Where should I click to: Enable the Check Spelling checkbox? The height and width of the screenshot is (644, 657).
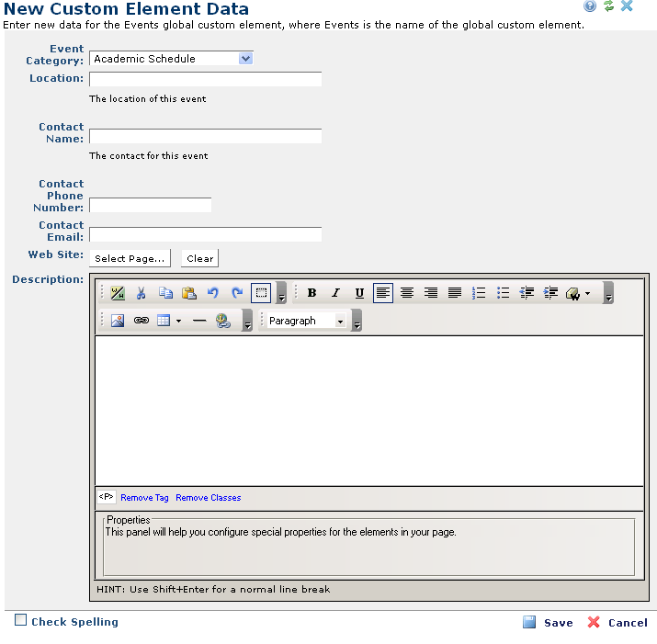point(20,621)
